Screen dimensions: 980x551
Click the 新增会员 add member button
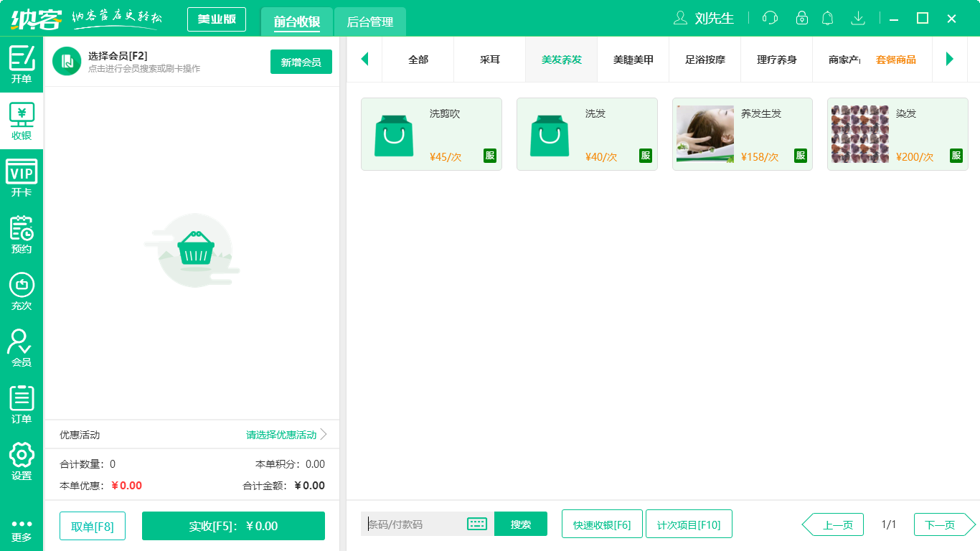(301, 62)
